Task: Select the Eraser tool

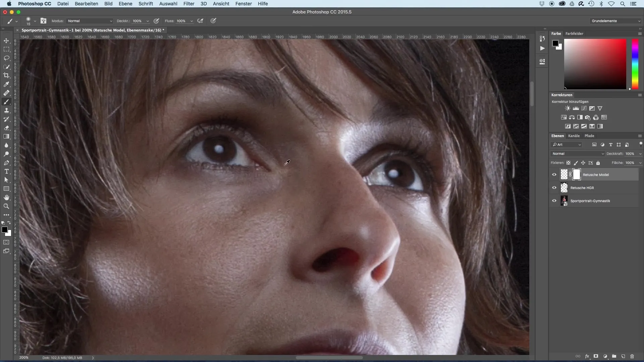Action: (x=6, y=128)
